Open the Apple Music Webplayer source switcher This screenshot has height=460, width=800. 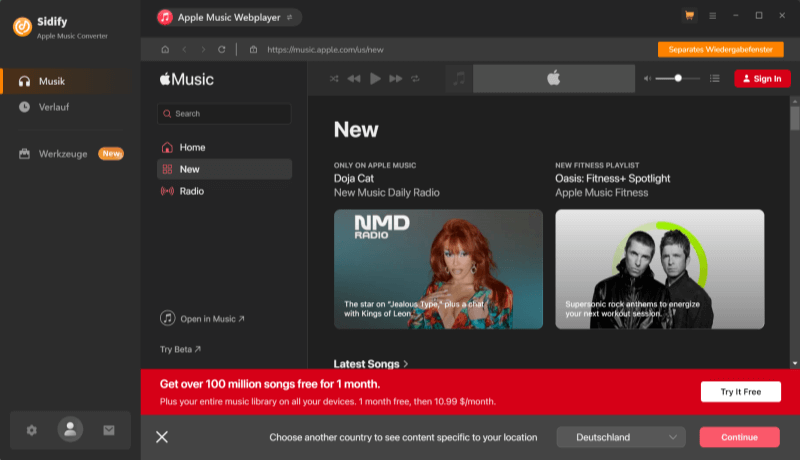(x=229, y=17)
